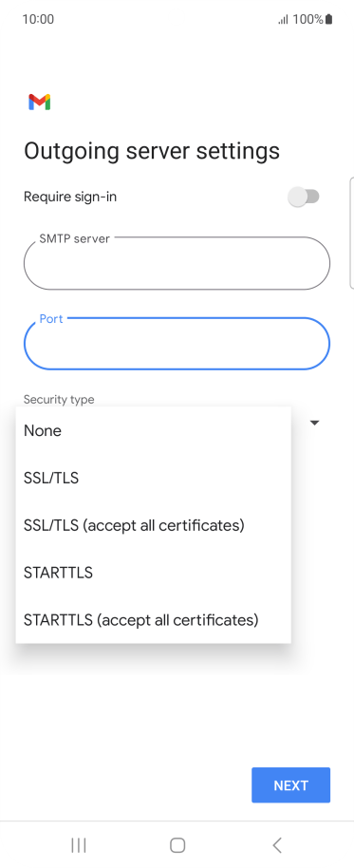Toggle the Require sign-in switch

point(304,197)
